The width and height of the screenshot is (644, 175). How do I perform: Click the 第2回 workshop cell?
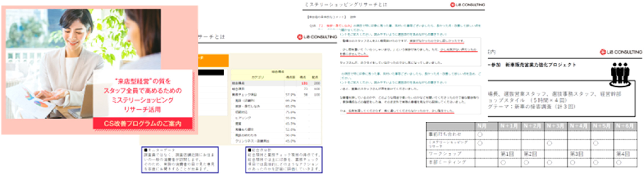click(530, 154)
